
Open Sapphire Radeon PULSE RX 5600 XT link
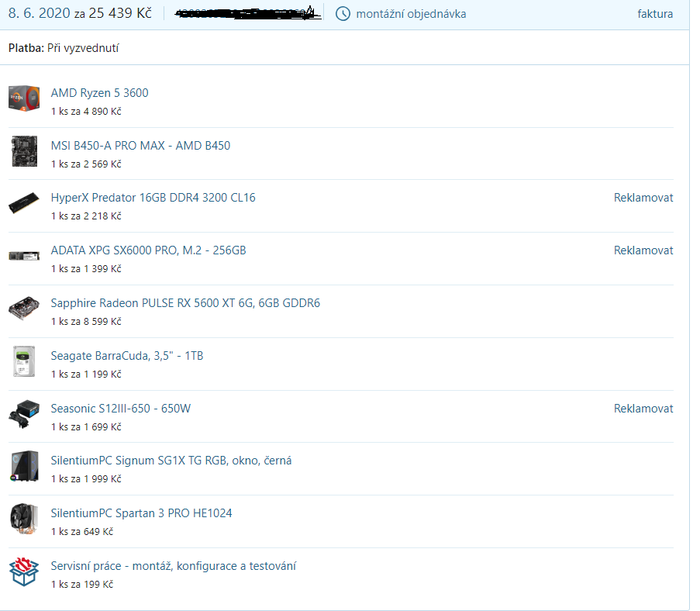(x=185, y=303)
